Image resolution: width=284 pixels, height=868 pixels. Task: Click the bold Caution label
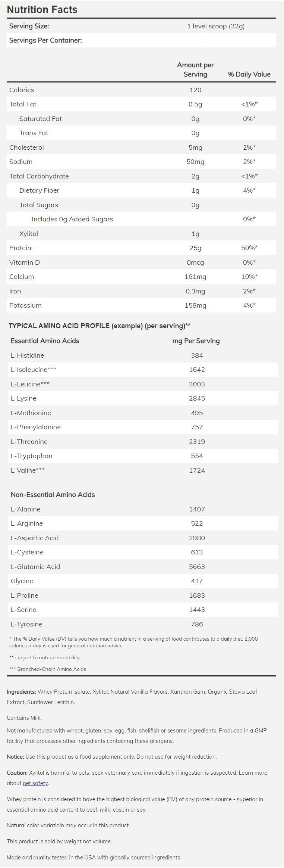17,773
